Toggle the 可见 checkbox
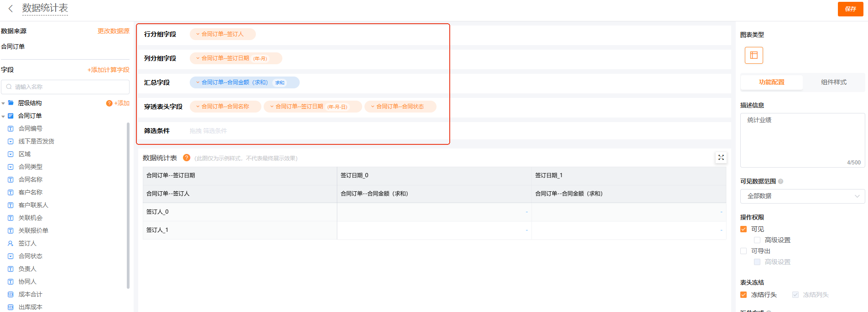This screenshot has width=868, height=312. click(743, 229)
